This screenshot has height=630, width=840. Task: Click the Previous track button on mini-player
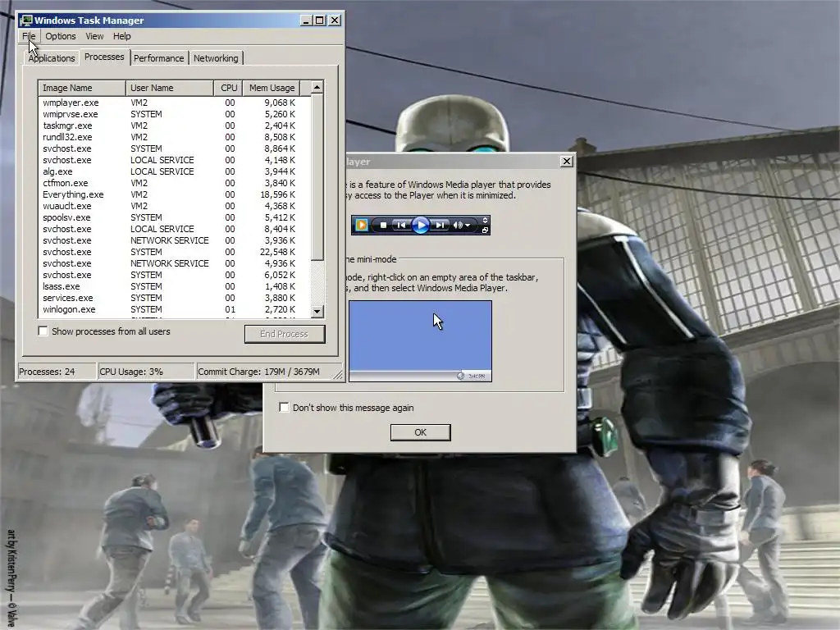(x=400, y=225)
